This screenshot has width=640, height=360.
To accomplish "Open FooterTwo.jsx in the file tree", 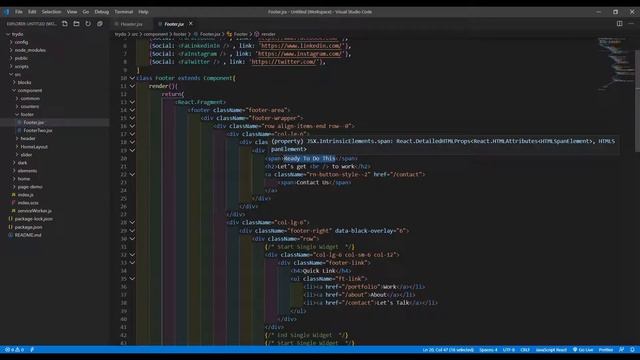I will pos(38,131).
